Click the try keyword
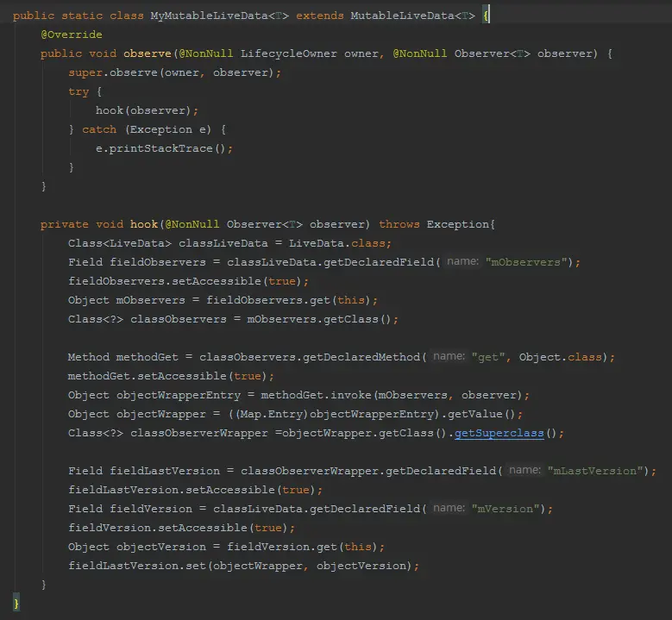 pyautogui.click(x=79, y=91)
